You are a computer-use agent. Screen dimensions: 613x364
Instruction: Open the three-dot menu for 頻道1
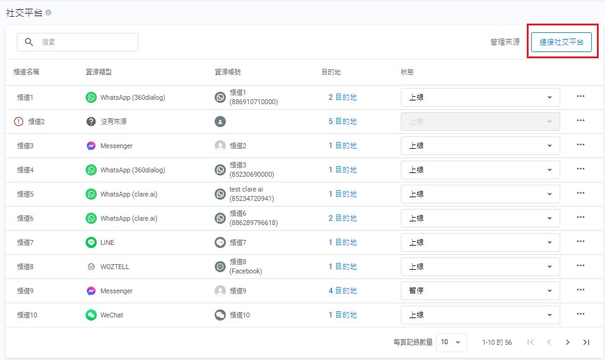[580, 96]
